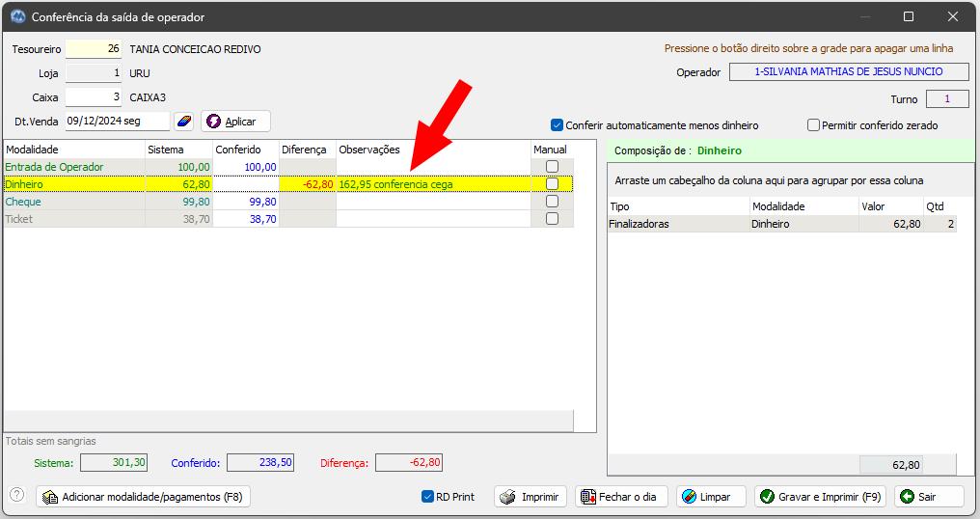Toggle Conferir automaticamente menos dinheiro checkbox
The width and height of the screenshot is (980, 519).
pyautogui.click(x=557, y=125)
